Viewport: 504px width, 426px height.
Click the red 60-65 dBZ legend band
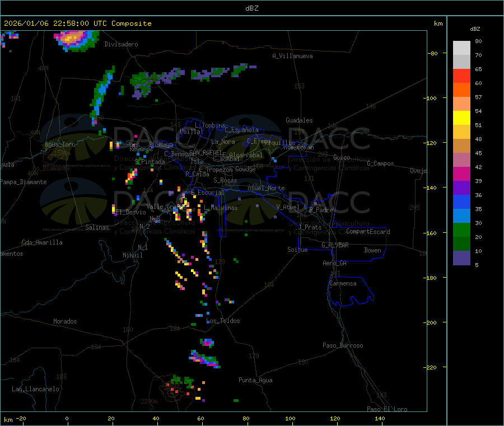point(461,76)
